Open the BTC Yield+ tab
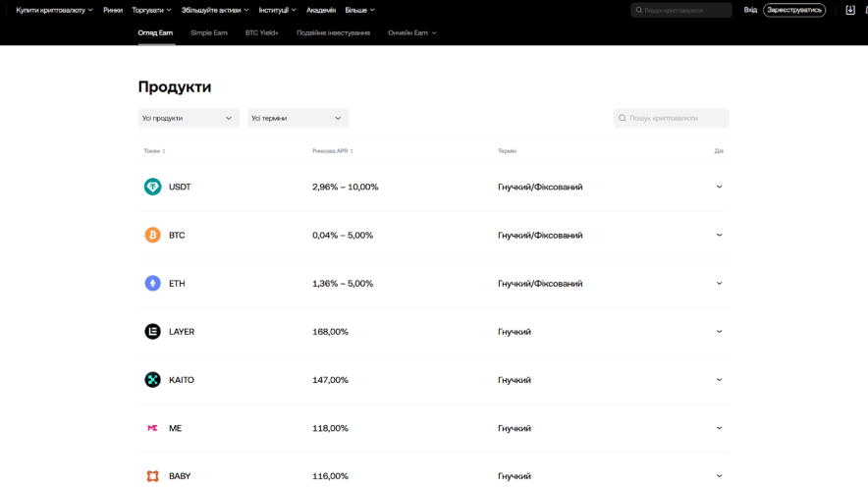Image resolution: width=868 pixels, height=489 pixels. (261, 32)
